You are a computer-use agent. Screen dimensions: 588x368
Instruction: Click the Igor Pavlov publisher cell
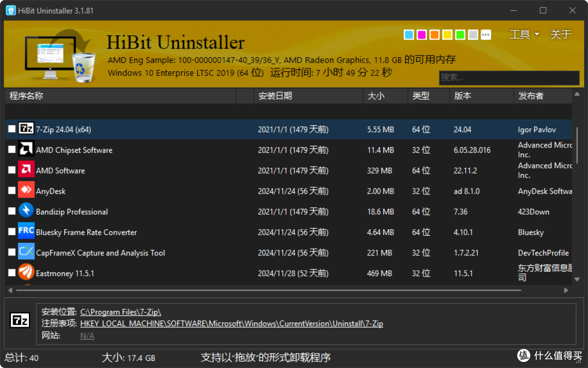537,130
